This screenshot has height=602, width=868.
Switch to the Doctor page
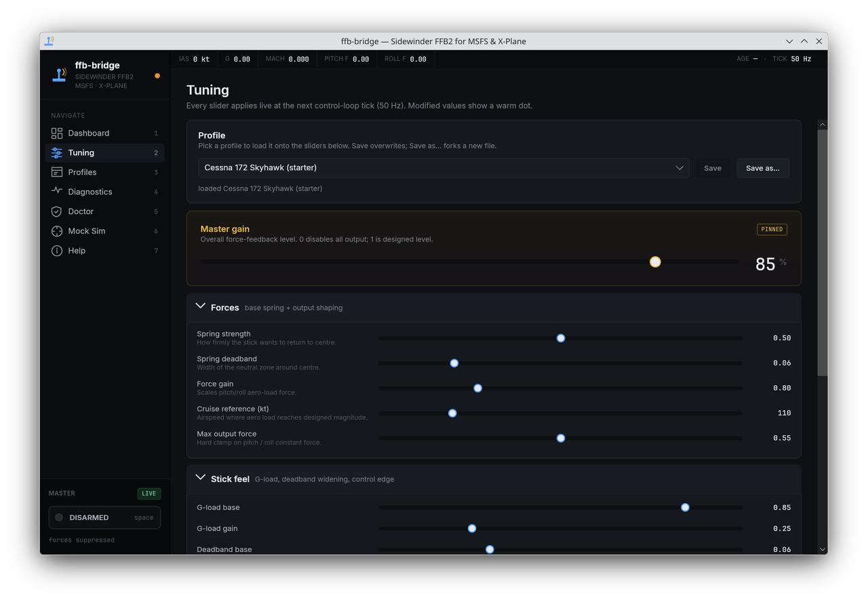(105, 212)
